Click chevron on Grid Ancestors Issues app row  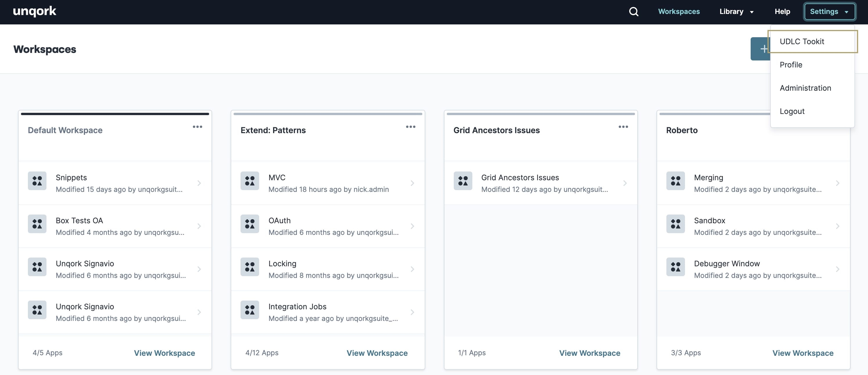[625, 183]
